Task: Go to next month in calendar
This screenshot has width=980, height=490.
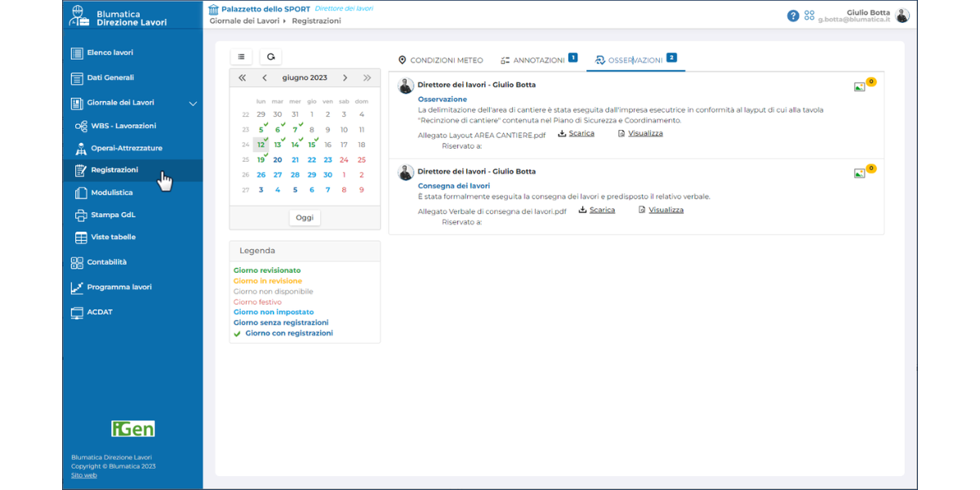Action: (345, 78)
